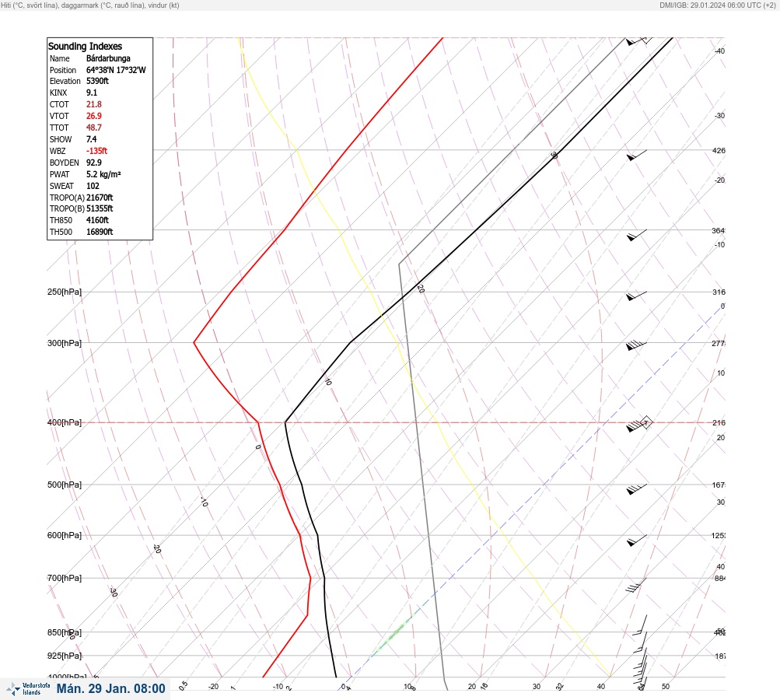Click the 250[hPa] pressure label
Viewport: 780px width, 700px height.
point(65,292)
